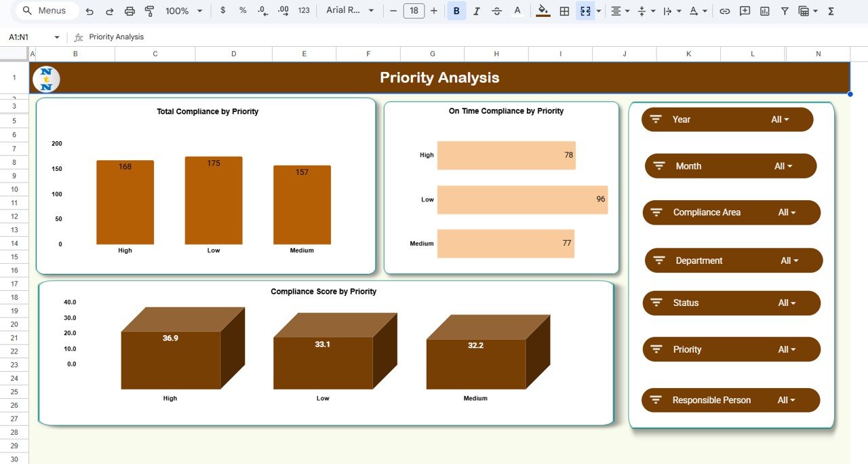The image size is (868, 464).
Task: Decrease decimal places
Action: pyautogui.click(x=263, y=11)
